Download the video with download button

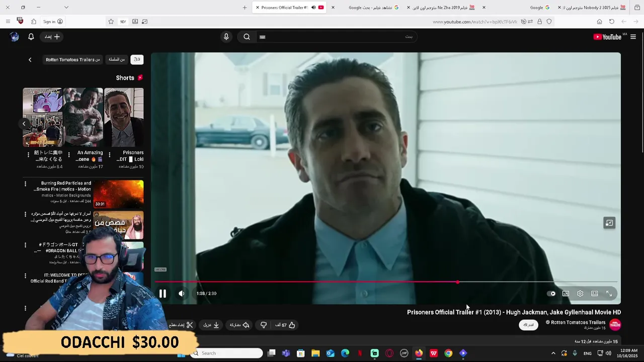(x=211, y=325)
